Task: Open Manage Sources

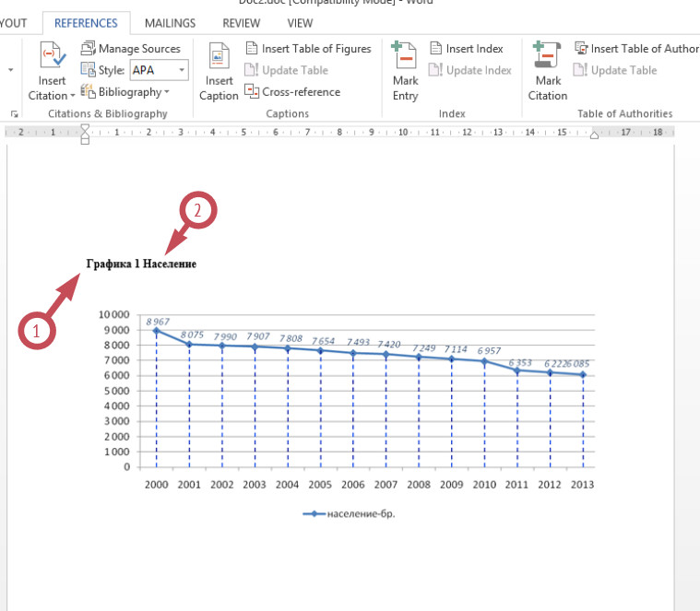Action: point(130,48)
